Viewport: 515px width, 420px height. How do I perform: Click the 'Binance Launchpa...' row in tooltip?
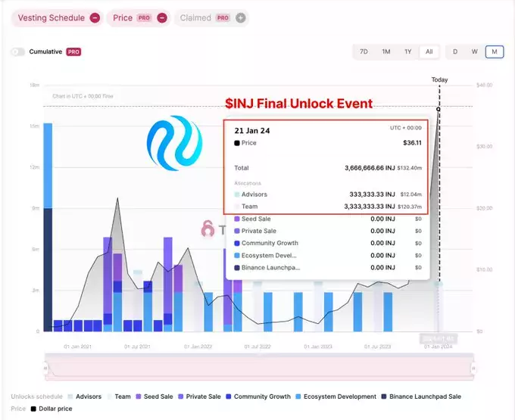point(328,267)
